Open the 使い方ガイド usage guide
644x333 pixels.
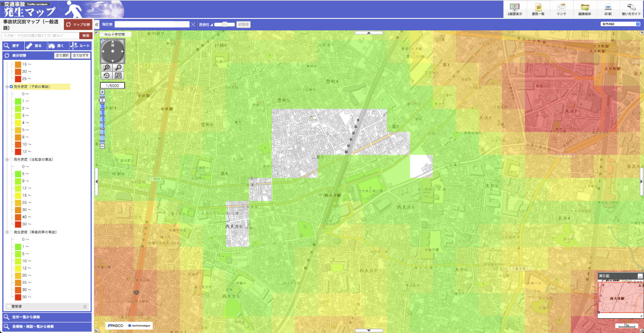coord(631,9)
